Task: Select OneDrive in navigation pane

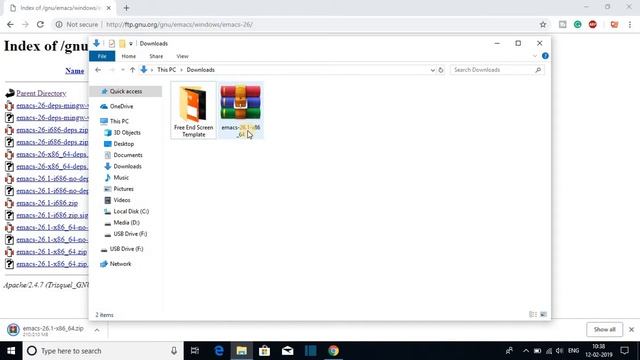Action: [x=121, y=106]
